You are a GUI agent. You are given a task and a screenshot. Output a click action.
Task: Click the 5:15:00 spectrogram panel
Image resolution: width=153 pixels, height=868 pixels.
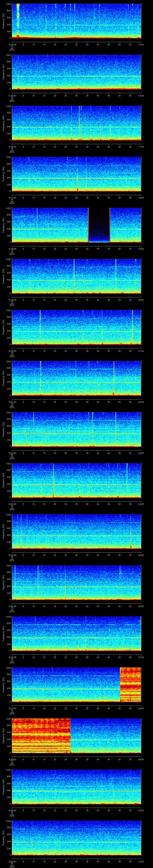click(x=76, y=72)
